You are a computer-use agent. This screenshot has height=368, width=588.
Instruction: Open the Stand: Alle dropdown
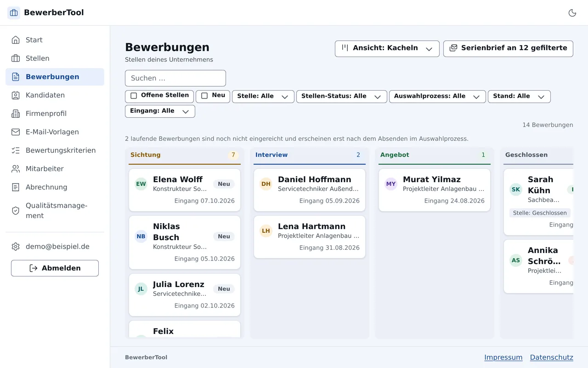point(519,97)
